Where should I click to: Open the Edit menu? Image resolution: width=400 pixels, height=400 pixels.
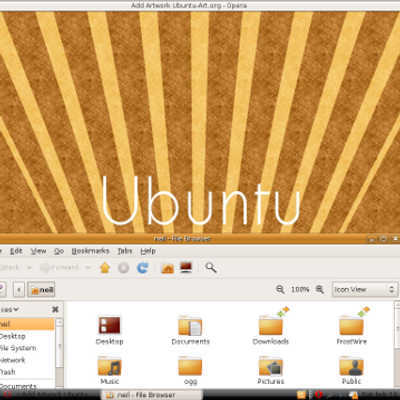click(16, 251)
